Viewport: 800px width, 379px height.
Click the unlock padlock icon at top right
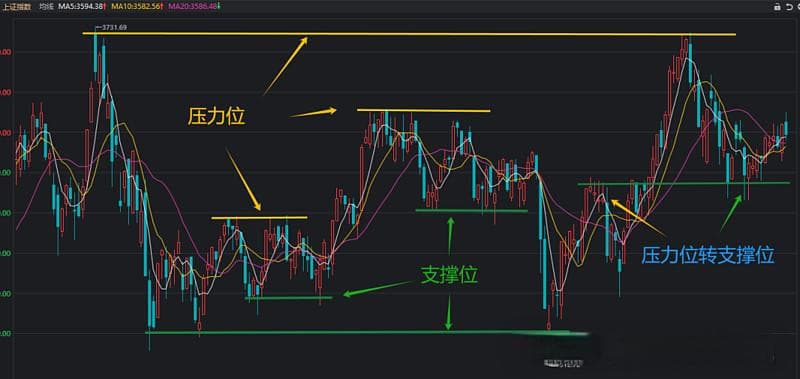pos(777,7)
